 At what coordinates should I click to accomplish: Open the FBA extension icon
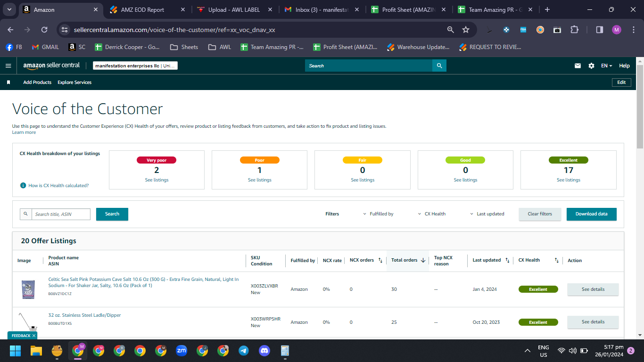tap(523, 30)
